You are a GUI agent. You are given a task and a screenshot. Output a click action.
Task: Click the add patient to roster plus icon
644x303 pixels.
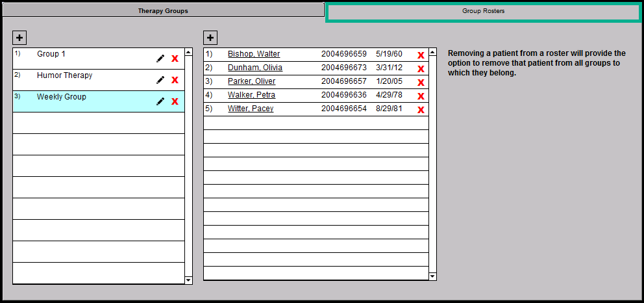(210, 38)
